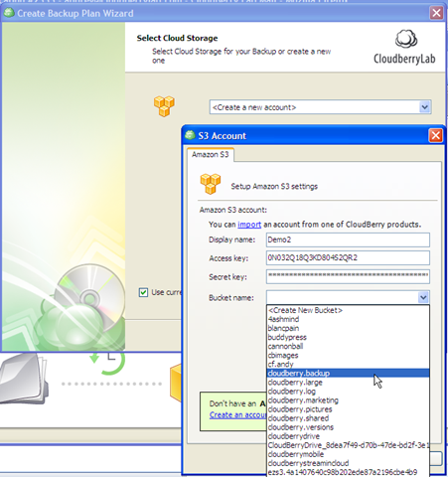Click the S3 Account title bar app icon
Screen dimensions: 448x477
pyautogui.click(x=190, y=135)
